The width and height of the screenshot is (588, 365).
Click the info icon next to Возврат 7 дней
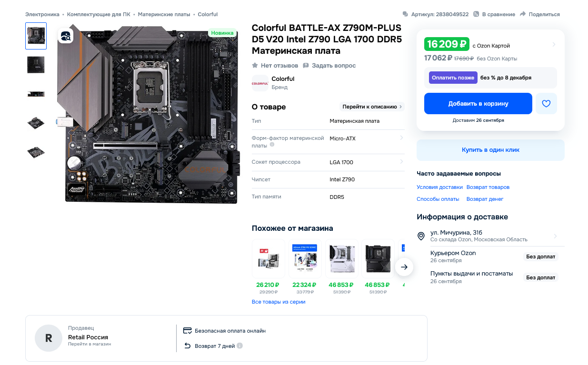pyautogui.click(x=240, y=346)
